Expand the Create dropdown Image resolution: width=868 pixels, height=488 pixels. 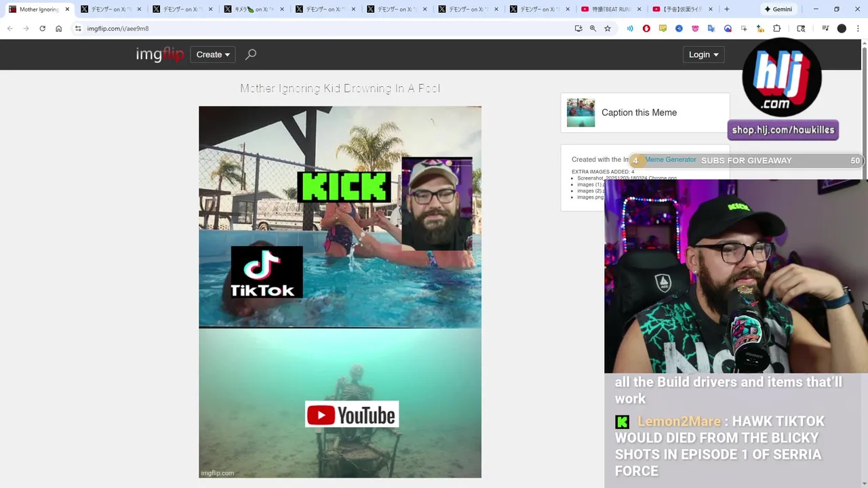(x=213, y=54)
